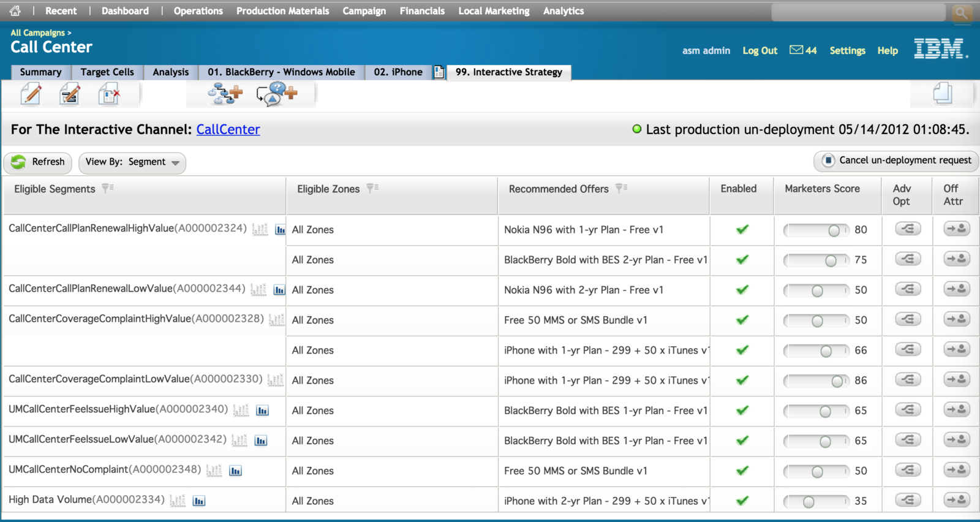The width and height of the screenshot is (980, 522).
Task: Adjust marketer score slider showing 35
Action: (816, 502)
